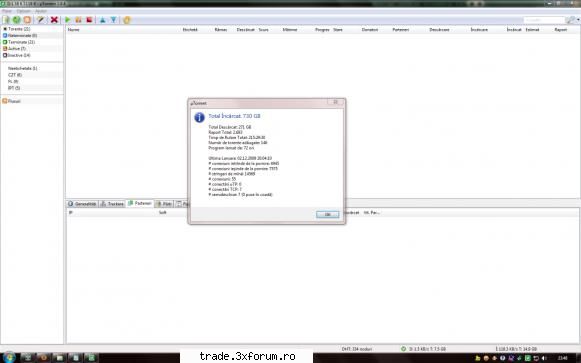Select FL (9) label
This screenshot has height=363, width=581.
pos(13,81)
